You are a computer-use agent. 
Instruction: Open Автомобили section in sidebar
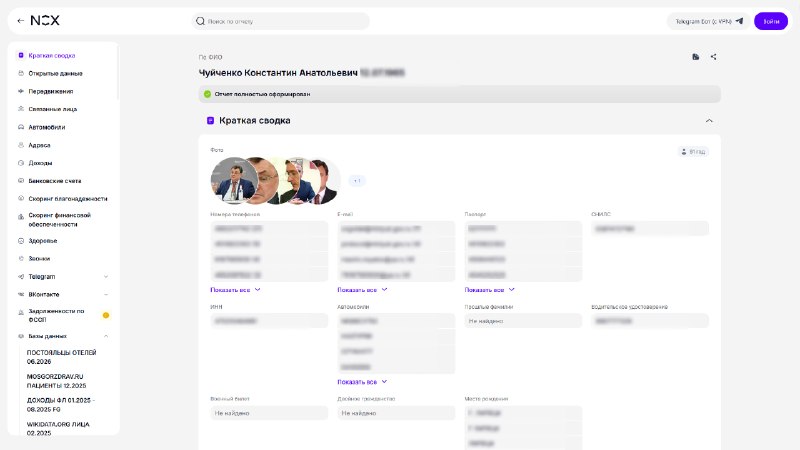46,127
